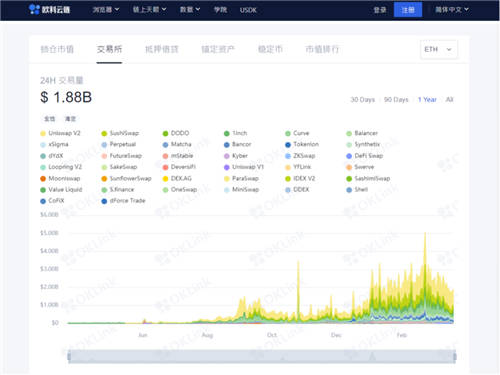Click the 清空 clear-all button
This screenshot has height=375, width=500.
click(x=70, y=119)
